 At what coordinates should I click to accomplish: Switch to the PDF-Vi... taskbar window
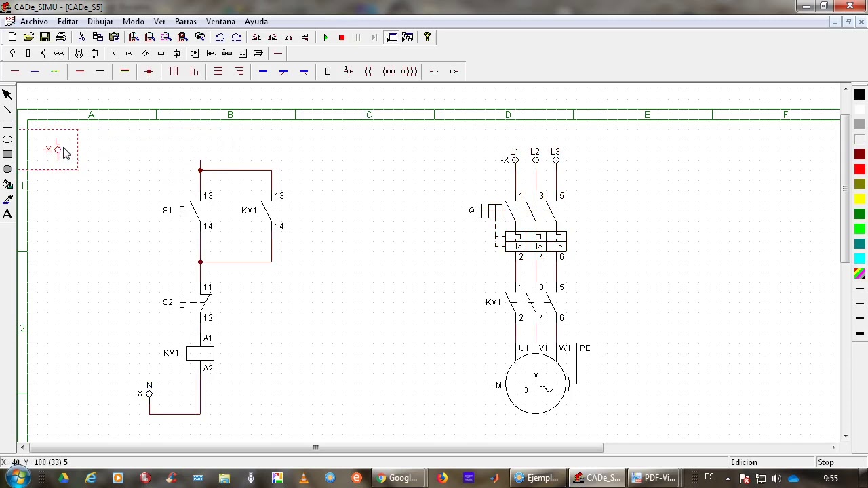654,478
